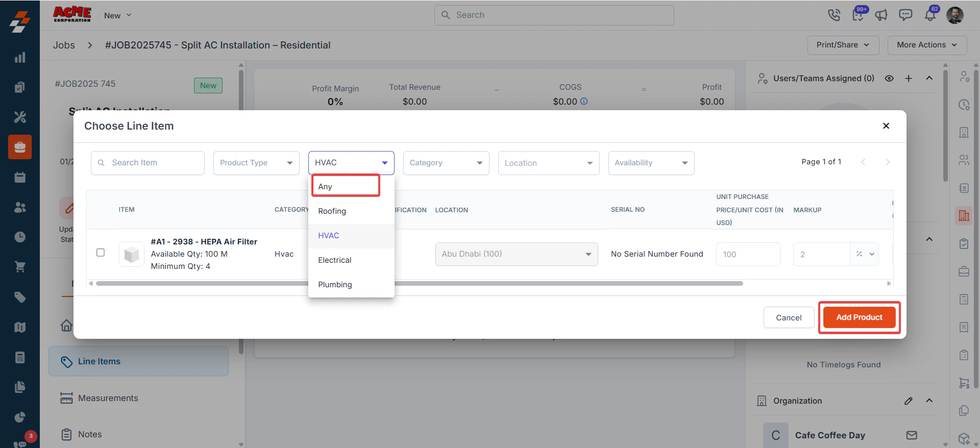
Task: Open the Availability dropdown
Action: pos(651,163)
